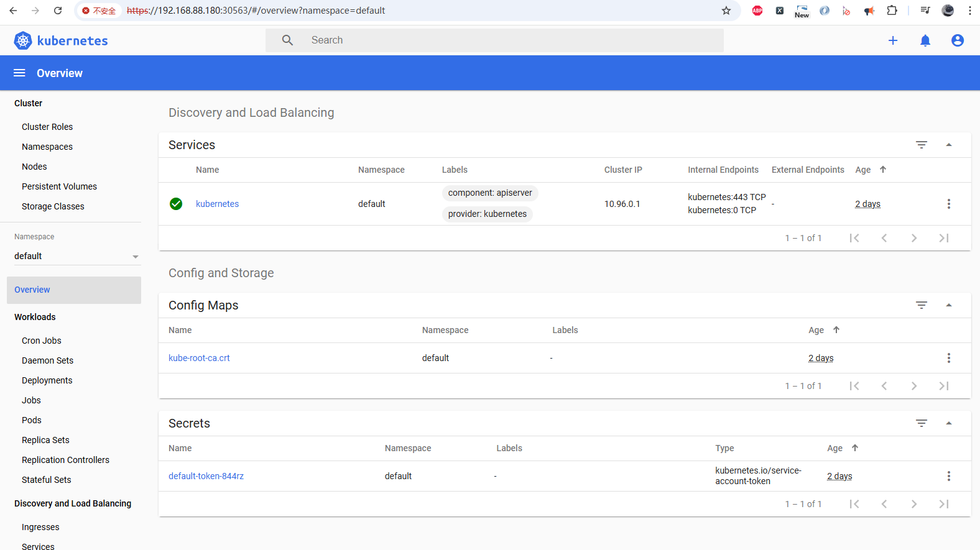
Task: Open the user account icon
Action: coord(958,40)
